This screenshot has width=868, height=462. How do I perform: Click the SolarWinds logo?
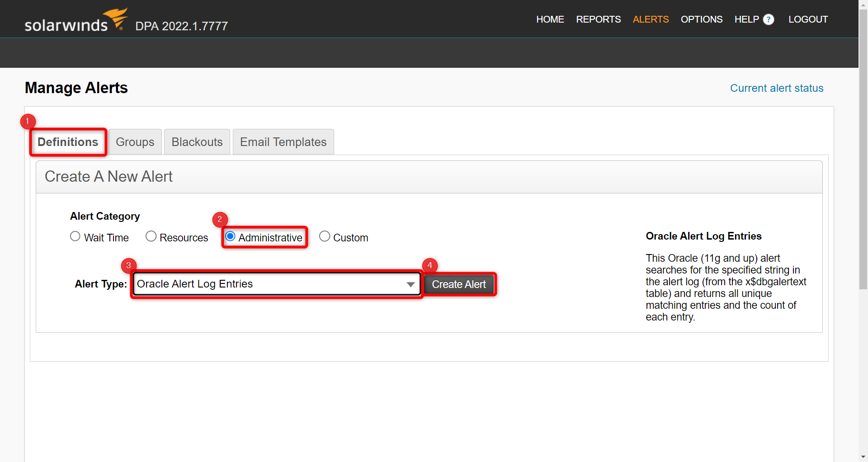pos(75,20)
